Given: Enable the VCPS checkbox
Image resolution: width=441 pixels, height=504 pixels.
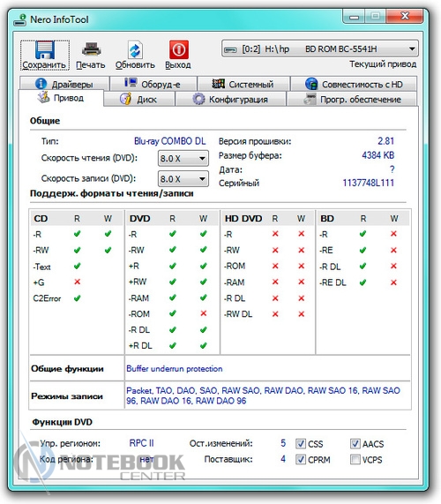Looking at the screenshot, I should tap(355, 460).
